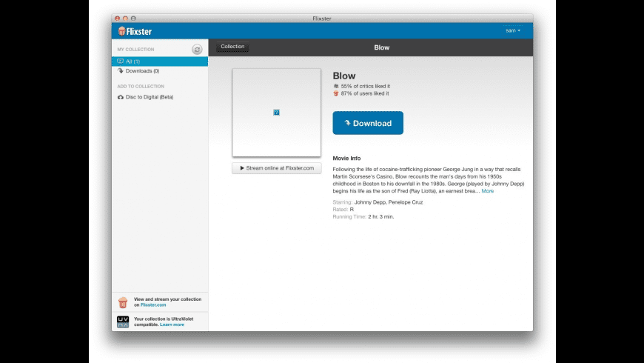Minimize the Flixster window

pos(125,19)
